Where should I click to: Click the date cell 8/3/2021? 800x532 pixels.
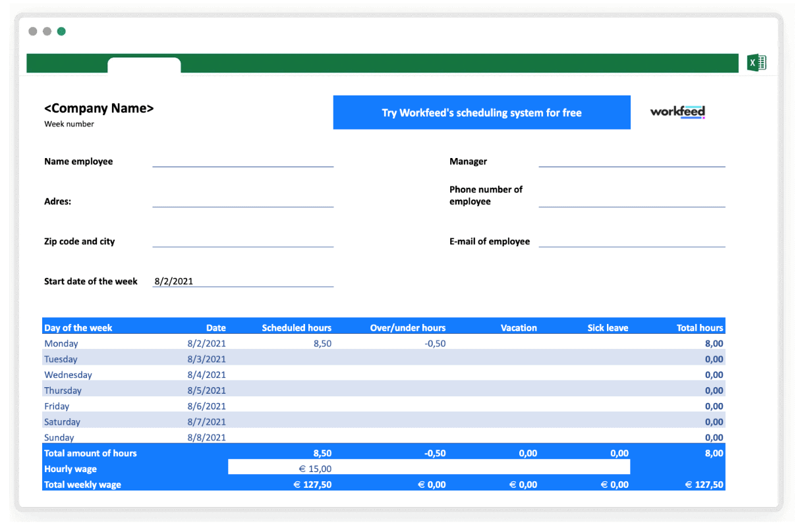(207, 359)
